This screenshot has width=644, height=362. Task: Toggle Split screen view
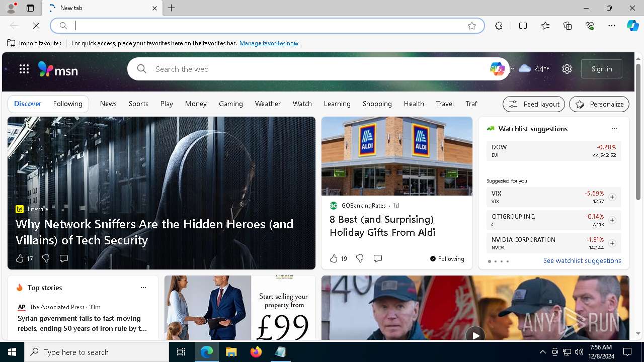[x=523, y=26]
